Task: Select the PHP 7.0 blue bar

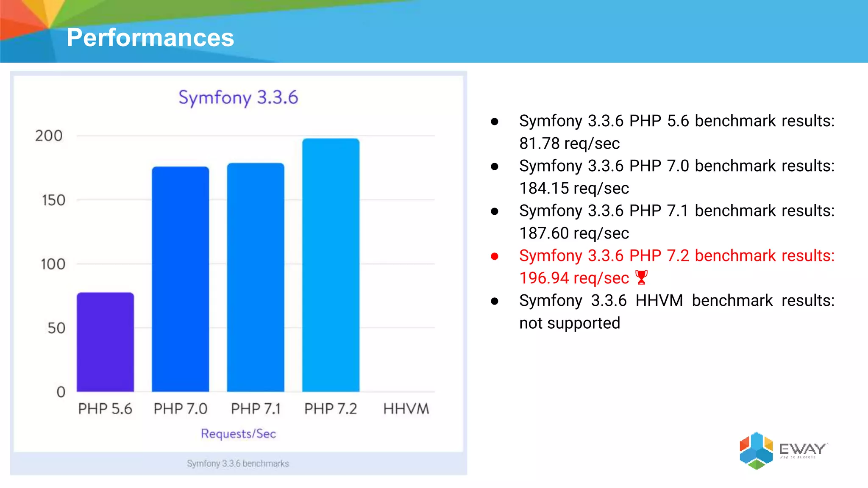Action: [181, 279]
